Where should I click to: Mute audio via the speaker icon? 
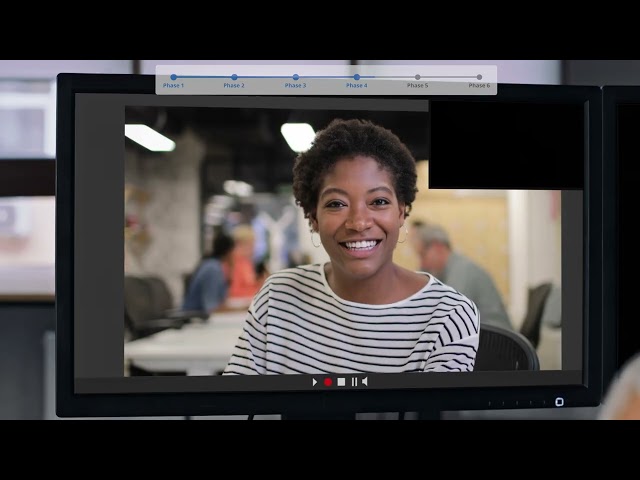coord(365,382)
